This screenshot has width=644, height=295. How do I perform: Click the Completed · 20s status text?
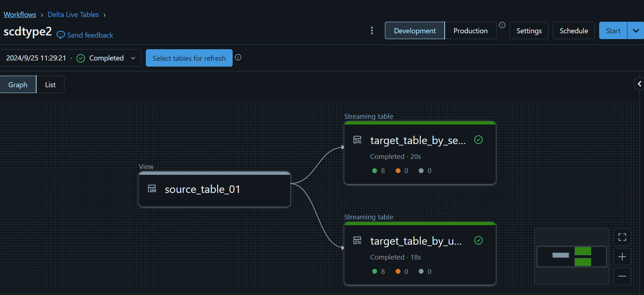395,156
